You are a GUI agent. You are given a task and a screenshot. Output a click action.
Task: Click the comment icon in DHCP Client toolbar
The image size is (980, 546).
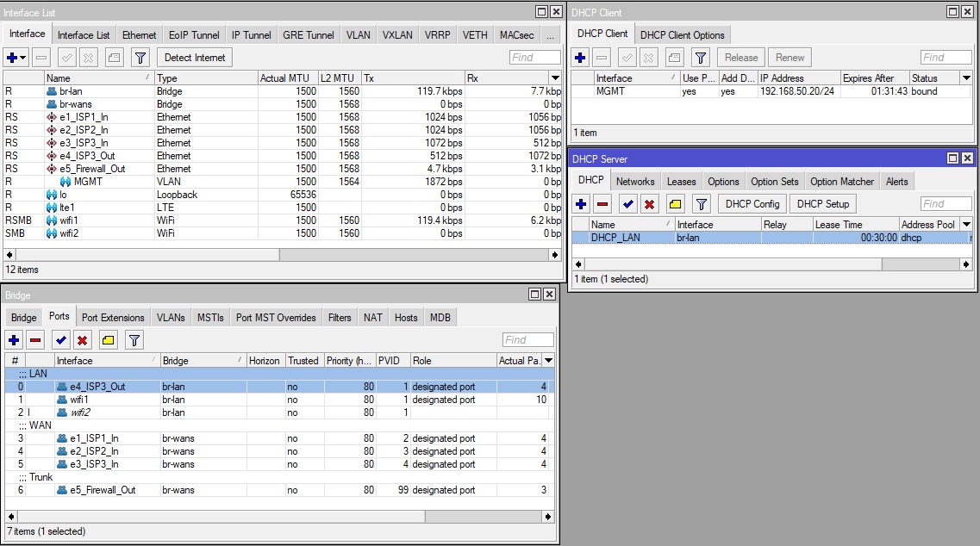coord(674,58)
